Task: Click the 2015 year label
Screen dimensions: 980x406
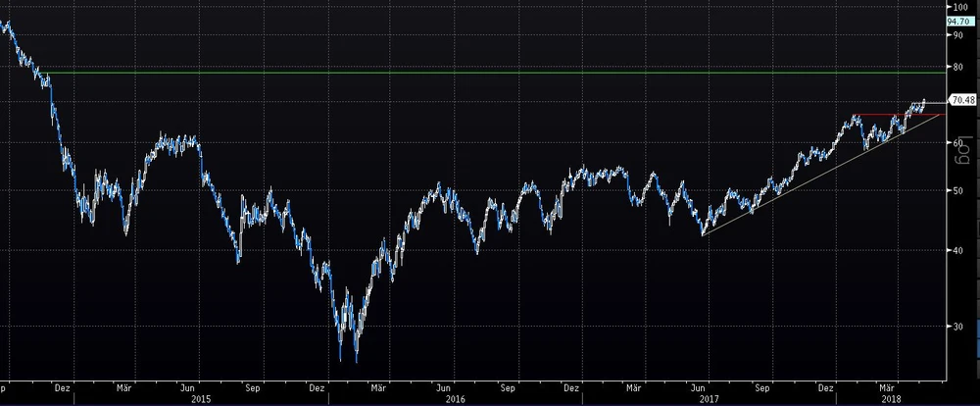Action: [201, 399]
